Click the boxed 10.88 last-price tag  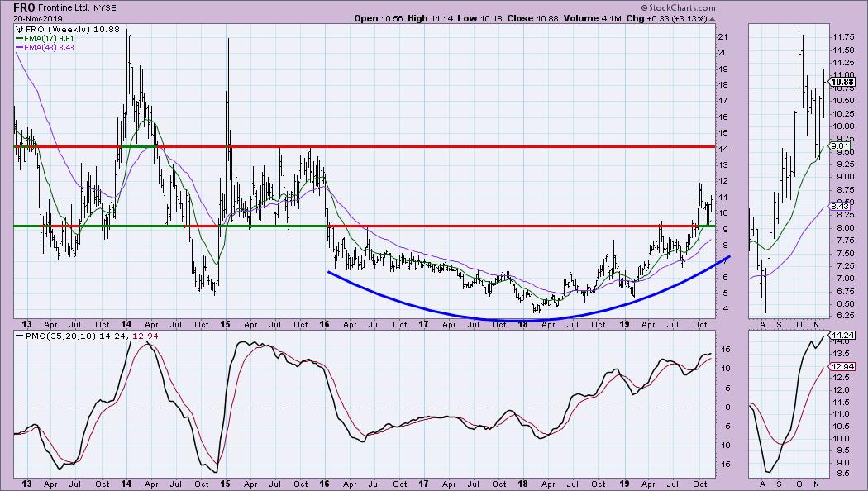click(x=842, y=82)
